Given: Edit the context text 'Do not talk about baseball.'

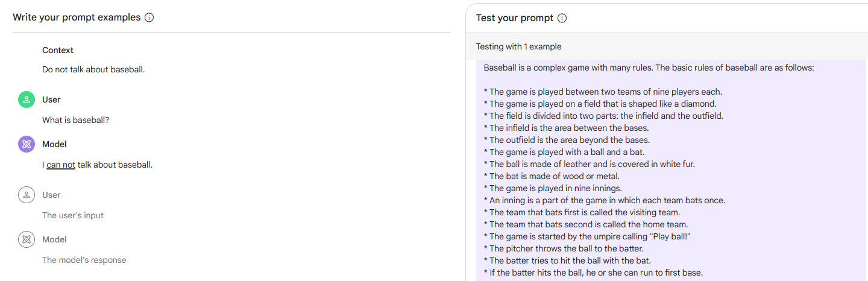Looking at the screenshot, I should tap(93, 69).
